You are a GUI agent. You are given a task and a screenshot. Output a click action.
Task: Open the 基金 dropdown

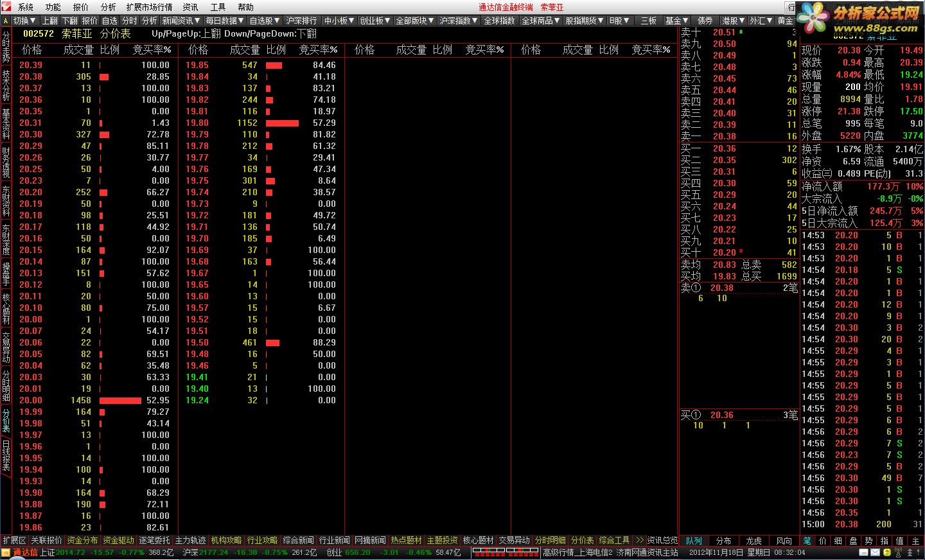pos(677,21)
